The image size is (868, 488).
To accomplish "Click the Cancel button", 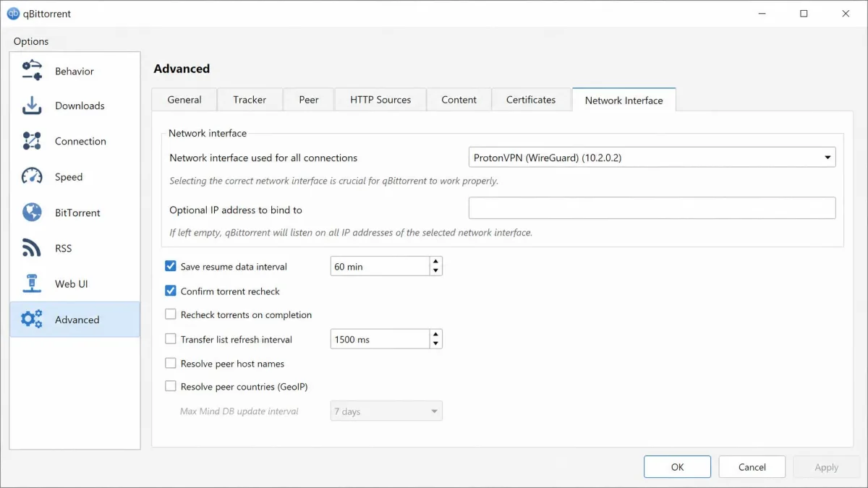I will (x=752, y=467).
